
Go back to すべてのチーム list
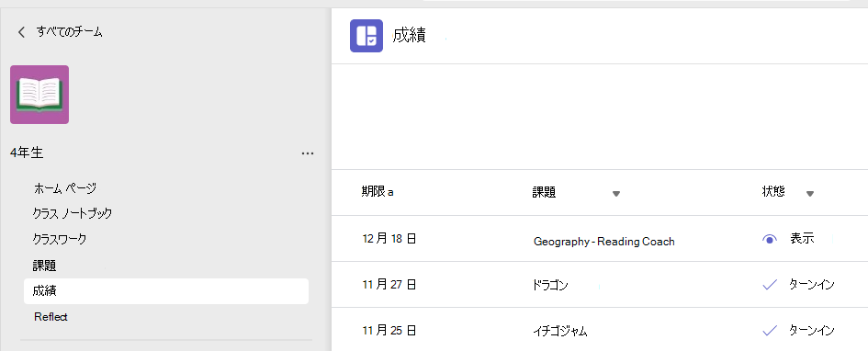pyautogui.click(x=69, y=31)
